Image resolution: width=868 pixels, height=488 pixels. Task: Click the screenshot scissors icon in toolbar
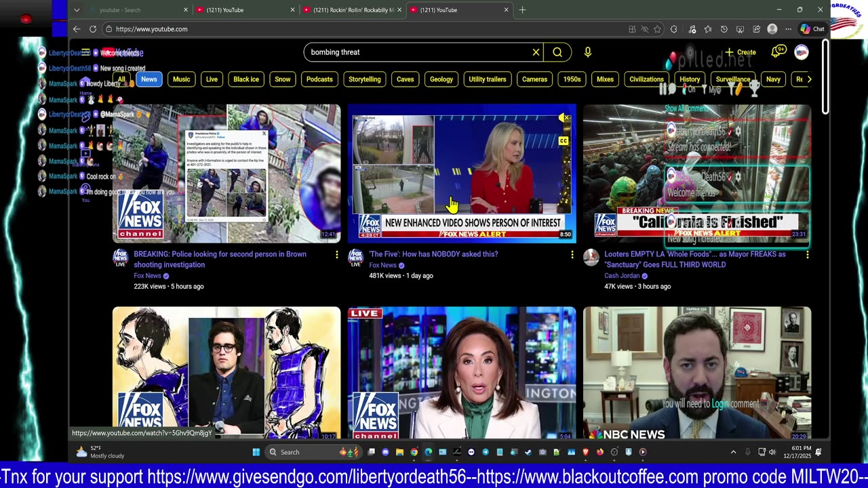pyautogui.click(x=740, y=29)
